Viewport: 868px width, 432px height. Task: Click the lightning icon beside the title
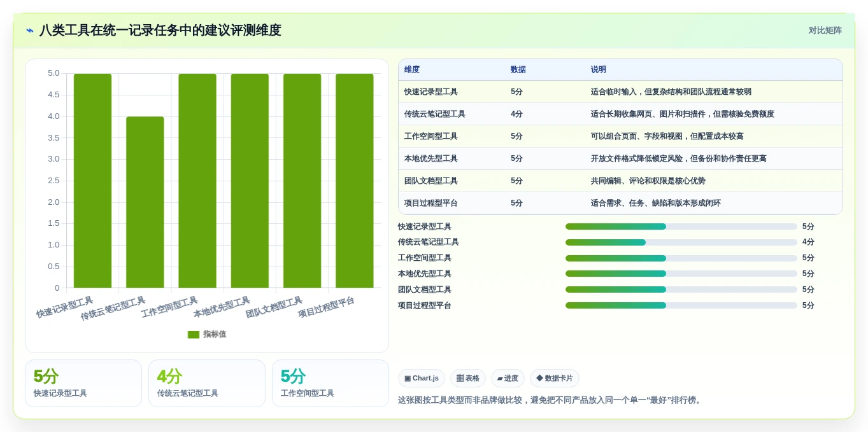point(29,31)
